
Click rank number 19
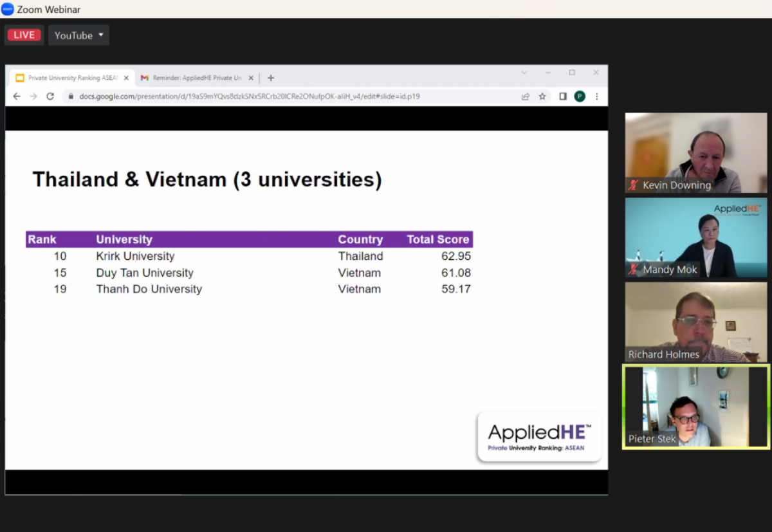60,289
